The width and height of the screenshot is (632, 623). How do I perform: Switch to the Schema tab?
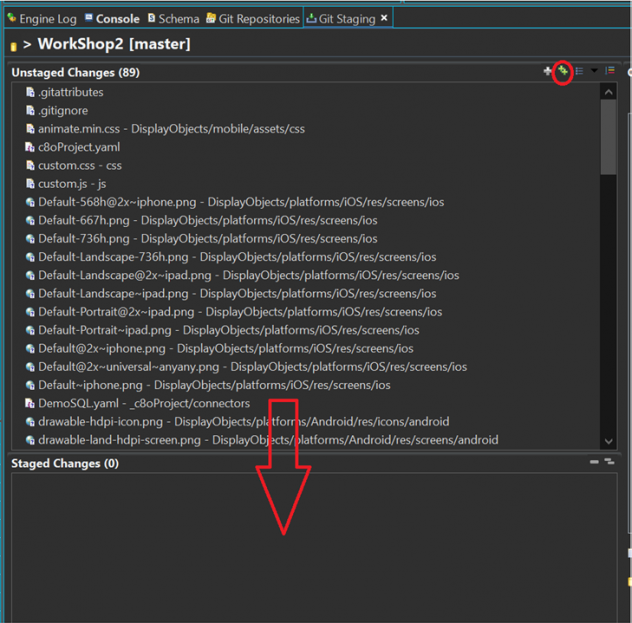(x=177, y=18)
